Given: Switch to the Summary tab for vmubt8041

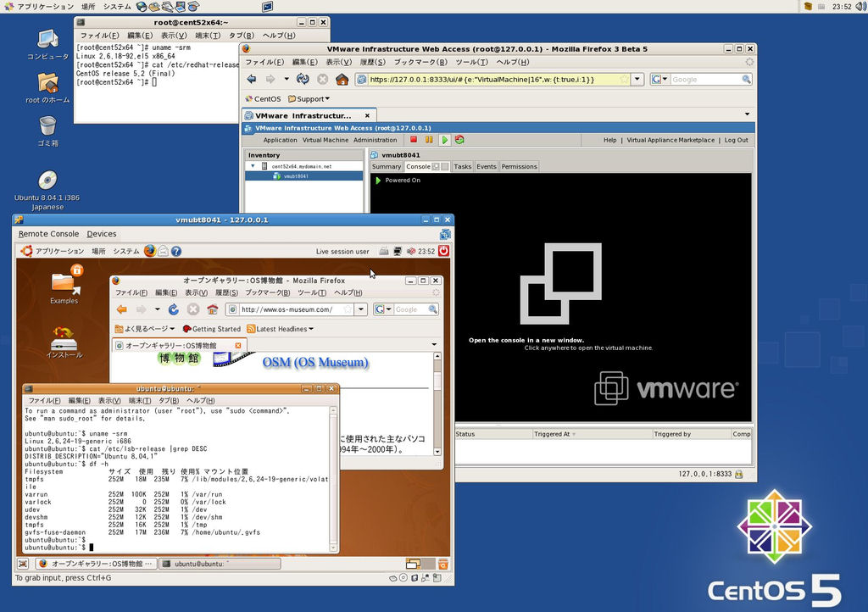Looking at the screenshot, I should pyautogui.click(x=387, y=166).
